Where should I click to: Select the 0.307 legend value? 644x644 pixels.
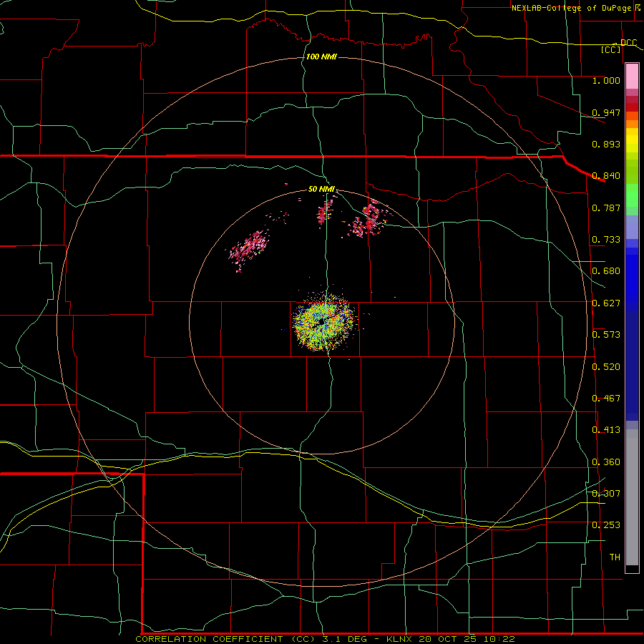[x=606, y=494]
